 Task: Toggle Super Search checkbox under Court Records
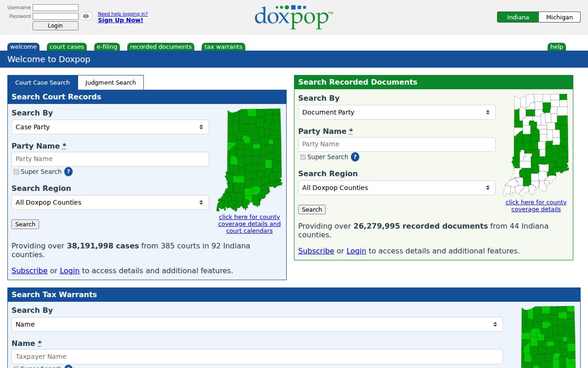tap(17, 172)
